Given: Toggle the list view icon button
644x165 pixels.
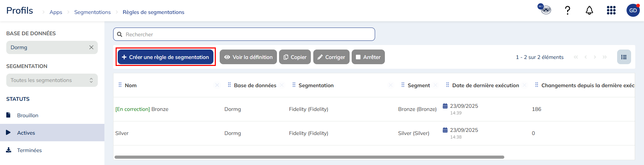Looking at the screenshot, I should point(624,57).
